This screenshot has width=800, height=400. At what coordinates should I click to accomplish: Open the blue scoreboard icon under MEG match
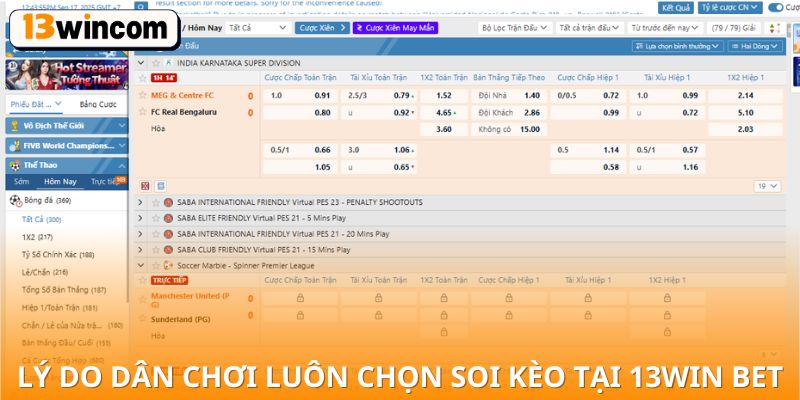161,186
